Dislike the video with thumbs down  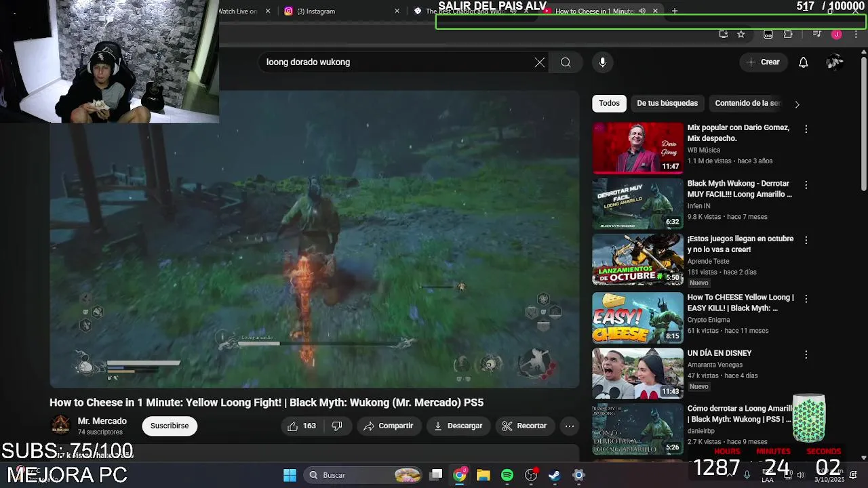tap(337, 426)
